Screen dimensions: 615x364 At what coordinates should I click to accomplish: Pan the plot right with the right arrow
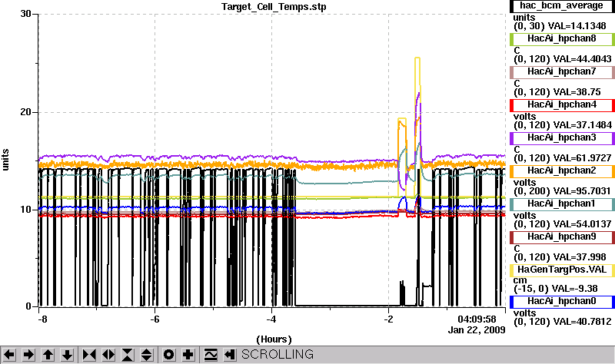point(28,355)
